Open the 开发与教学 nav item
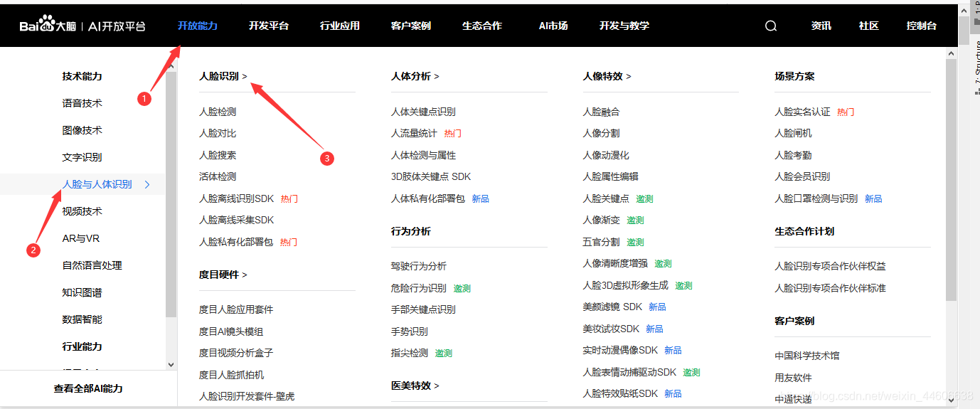980x409 pixels. click(x=624, y=26)
